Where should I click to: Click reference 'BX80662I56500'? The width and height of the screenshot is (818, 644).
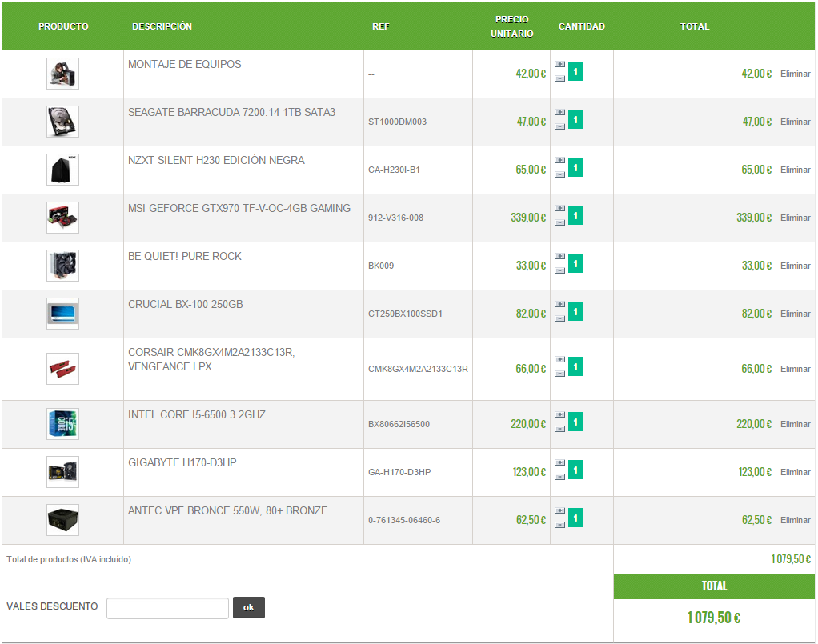(x=399, y=425)
